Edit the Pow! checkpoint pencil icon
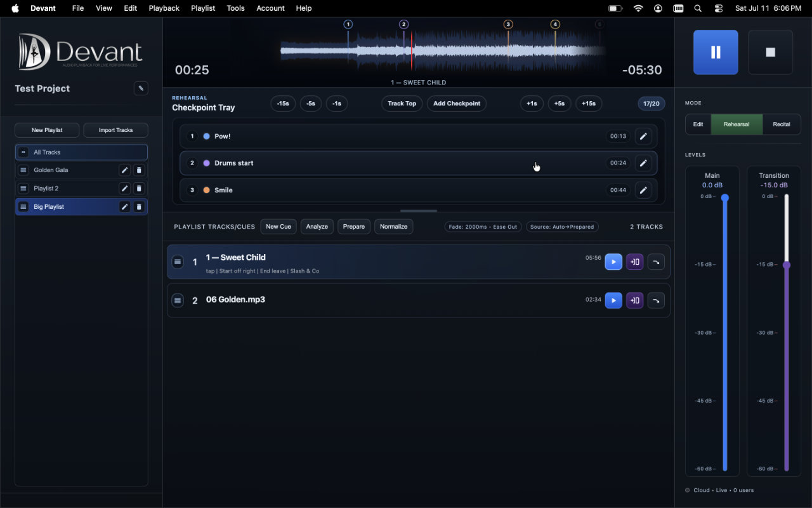The height and width of the screenshot is (508, 812). (643, 136)
